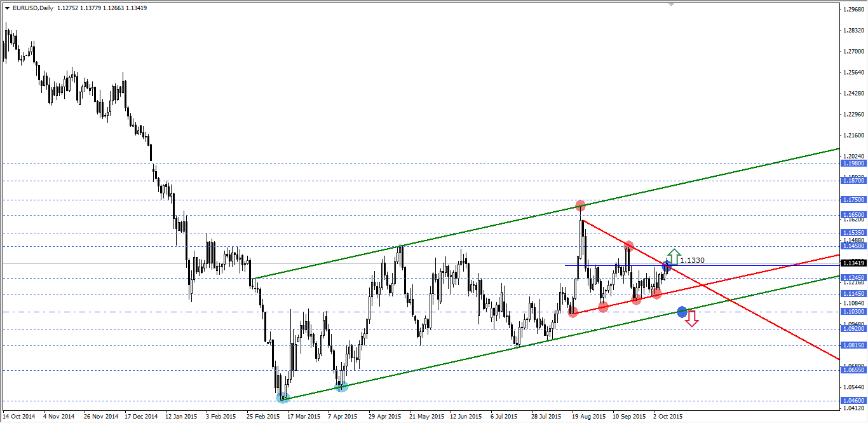Select the blue circle on the lower green trendline

coord(682,311)
